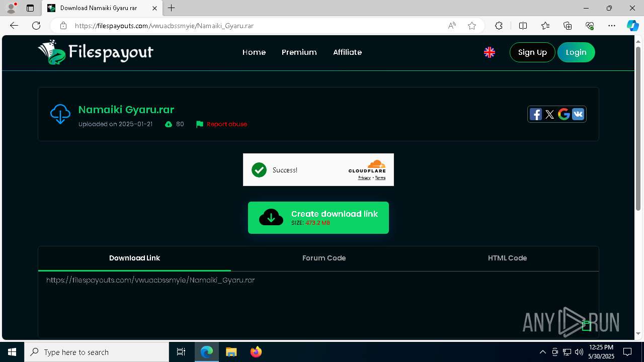
Task: Open Cloudflare Terms link
Action: pos(380,177)
